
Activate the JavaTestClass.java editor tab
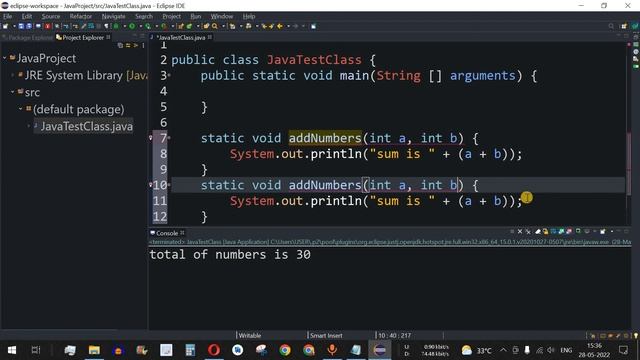coord(182,38)
